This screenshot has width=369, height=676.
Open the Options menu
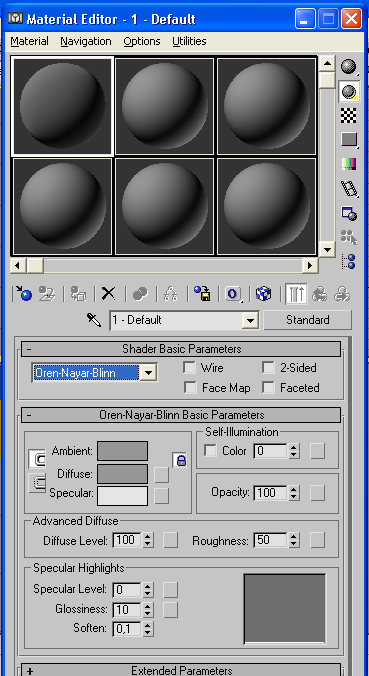[x=142, y=41]
